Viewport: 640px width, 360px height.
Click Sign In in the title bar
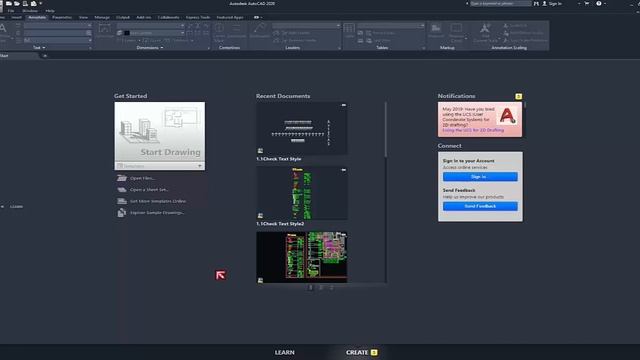(552, 3)
